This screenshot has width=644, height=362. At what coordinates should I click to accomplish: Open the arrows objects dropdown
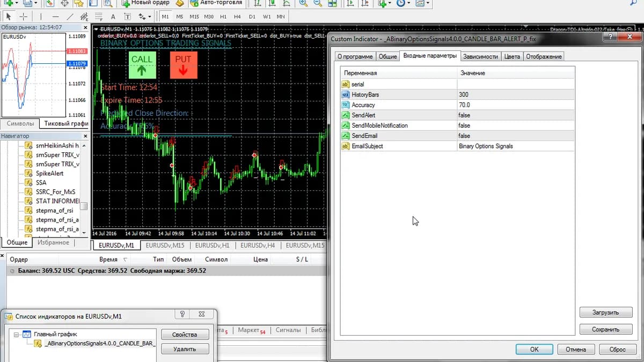(x=149, y=17)
